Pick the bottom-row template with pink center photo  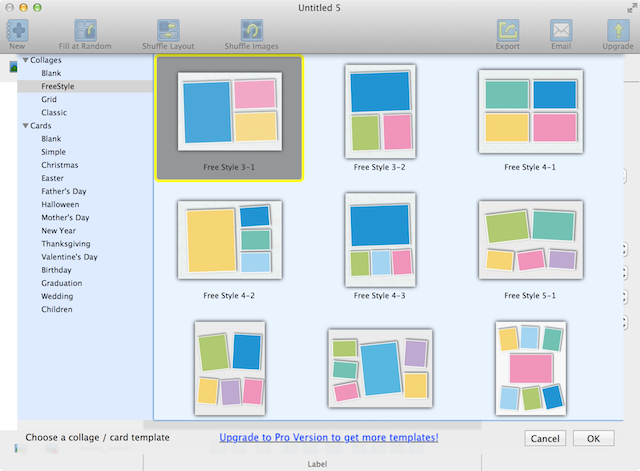point(531,368)
